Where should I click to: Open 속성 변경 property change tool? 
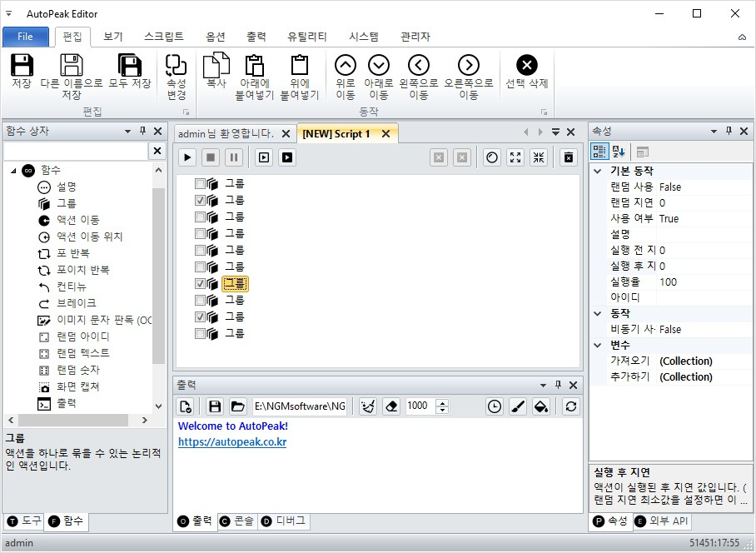176,65
